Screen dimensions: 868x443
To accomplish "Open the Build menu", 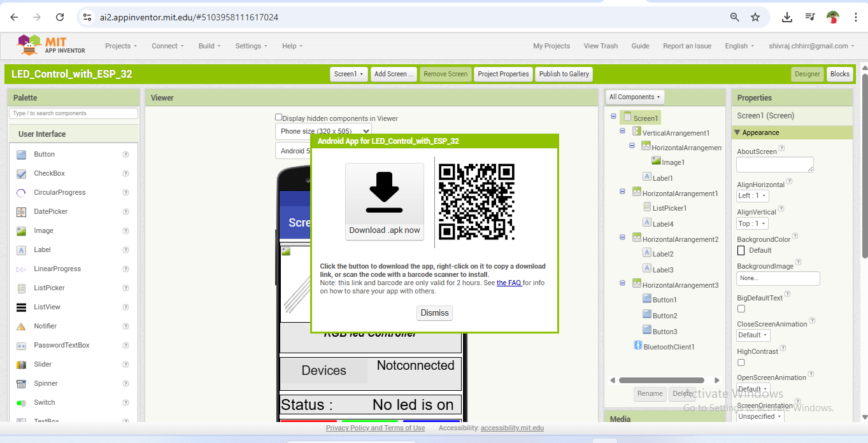I will point(210,46).
